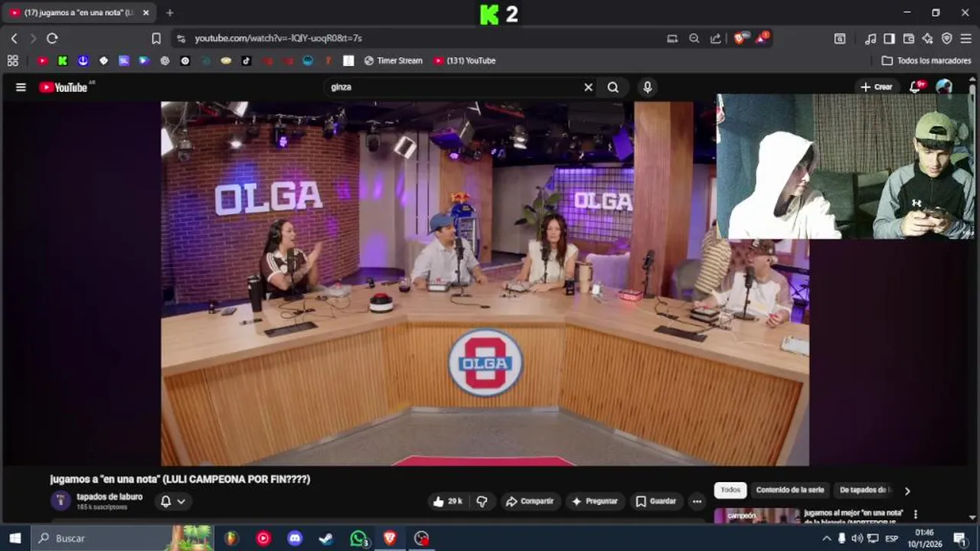Screen dimensions: 980x551
Task: Open Discord from the taskbar
Action: (x=295, y=538)
